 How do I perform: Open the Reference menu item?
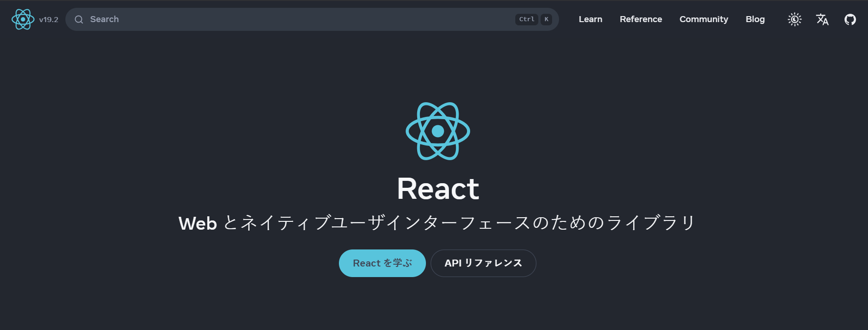tap(641, 19)
